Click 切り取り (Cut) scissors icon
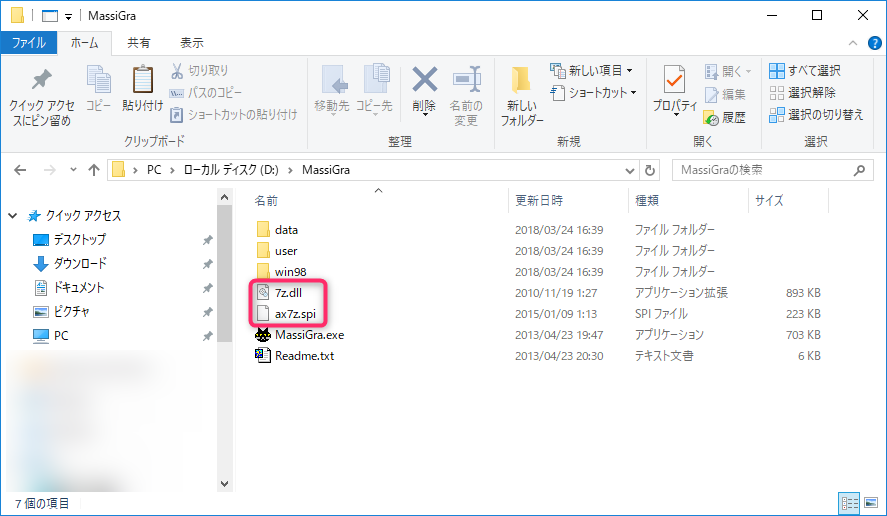Viewport: 887px width, 516px height. click(177, 71)
